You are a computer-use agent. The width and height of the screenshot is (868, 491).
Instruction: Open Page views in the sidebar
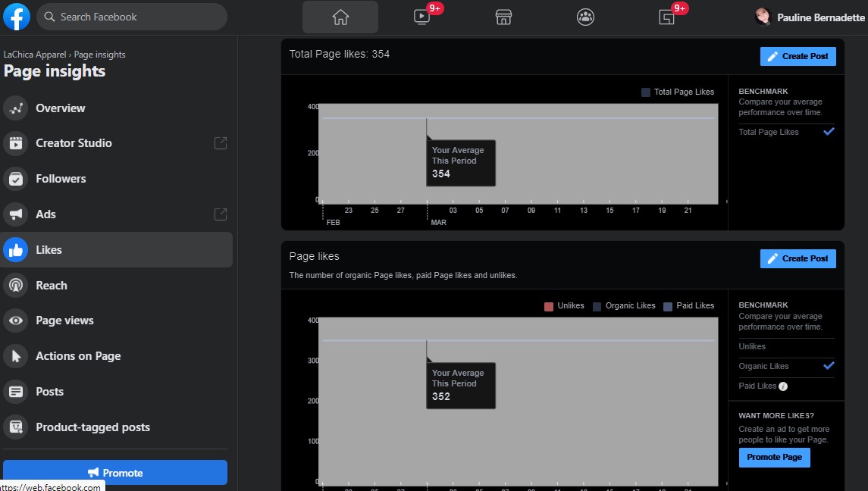[116, 320]
